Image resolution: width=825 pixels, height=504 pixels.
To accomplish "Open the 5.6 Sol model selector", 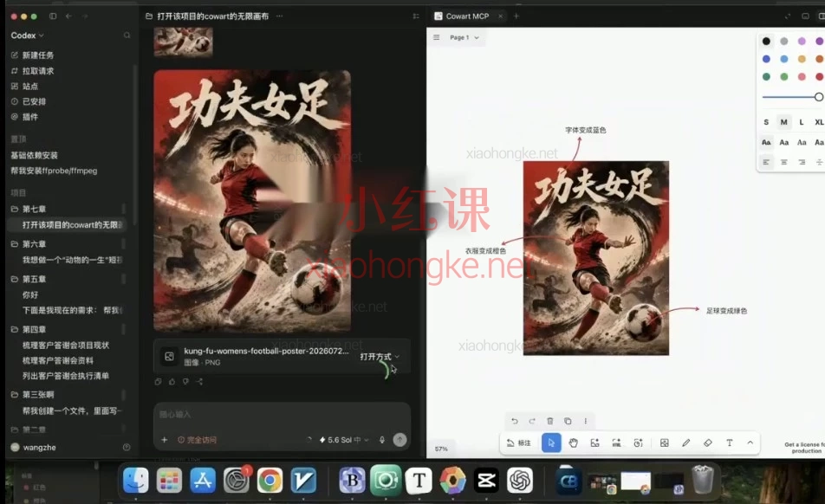I will click(x=343, y=440).
